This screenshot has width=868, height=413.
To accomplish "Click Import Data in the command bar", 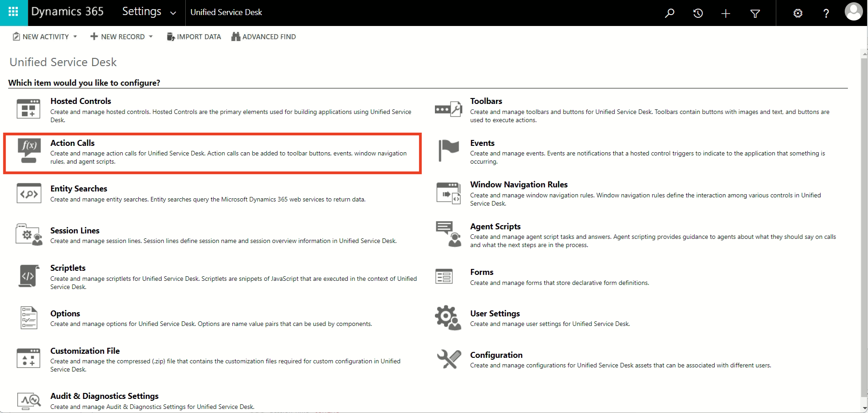I will (x=193, y=36).
